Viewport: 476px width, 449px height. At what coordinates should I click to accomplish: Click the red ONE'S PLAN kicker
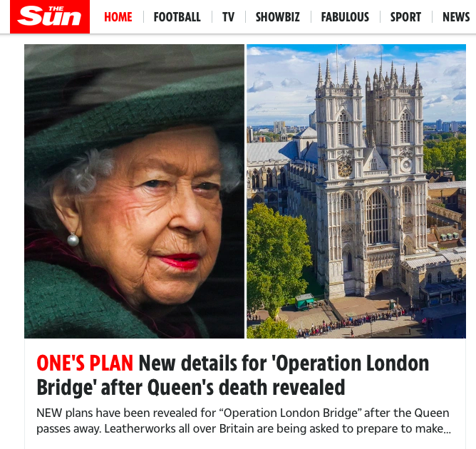pyautogui.click(x=85, y=363)
